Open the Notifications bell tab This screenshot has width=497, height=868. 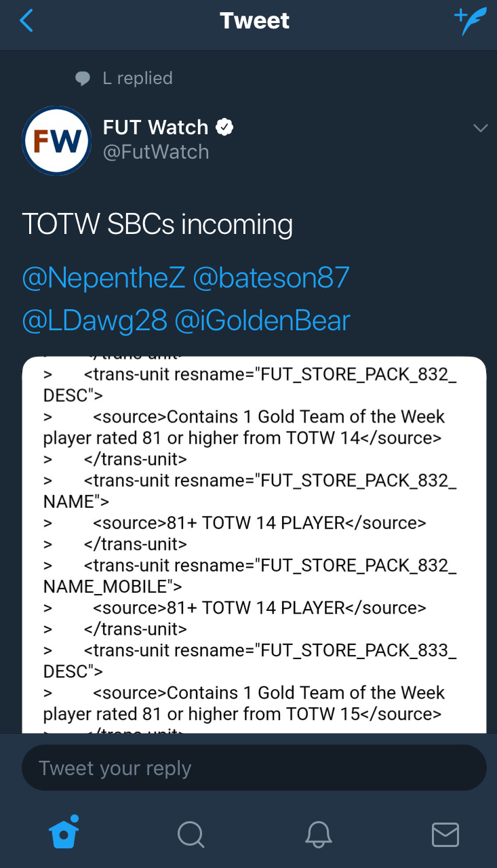tap(318, 834)
